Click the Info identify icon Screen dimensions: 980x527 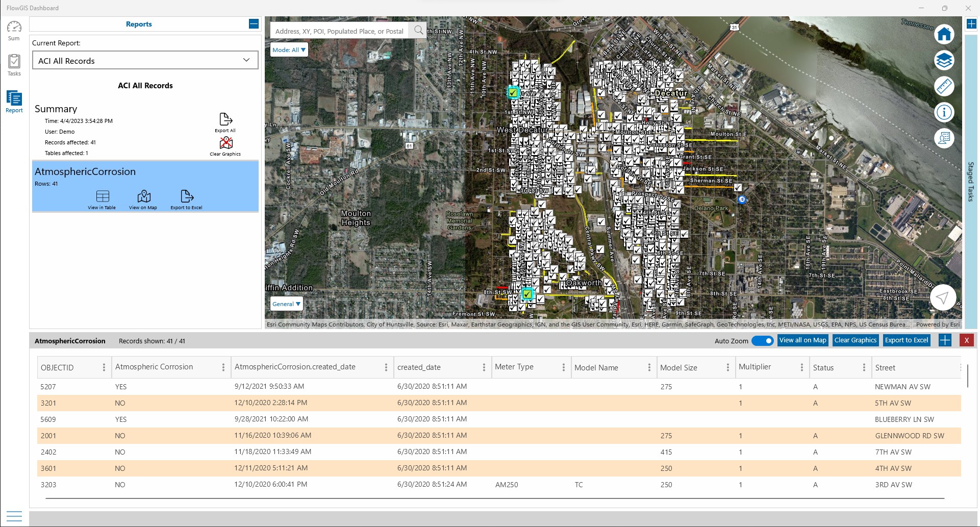coord(944,112)
